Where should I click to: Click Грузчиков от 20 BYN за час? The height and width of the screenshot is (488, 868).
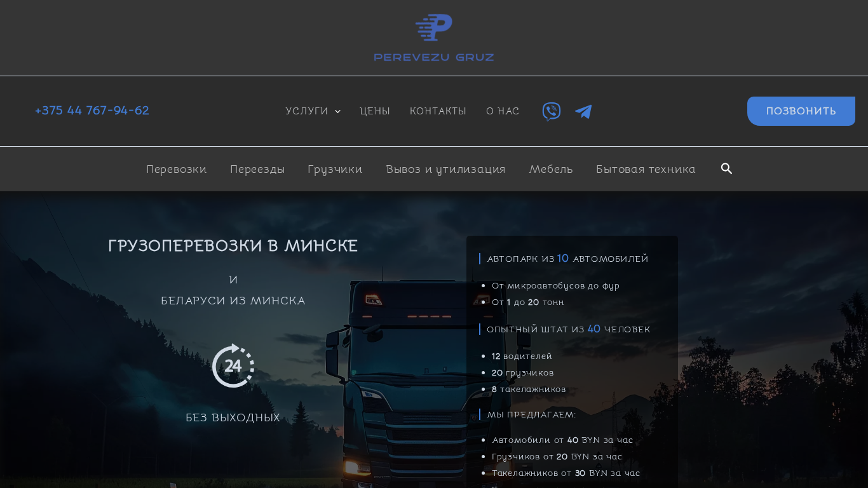557,457
